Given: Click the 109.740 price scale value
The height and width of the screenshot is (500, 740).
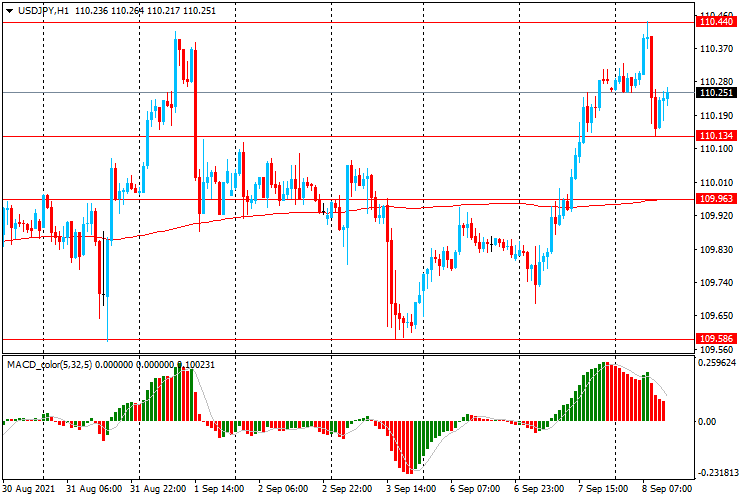Looking at the screenshot, I should [x=716, y=283].
